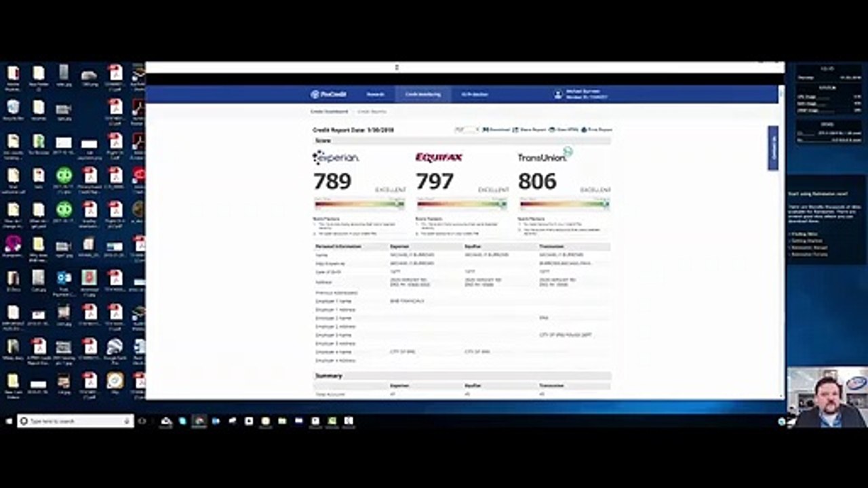This screenshot has height=488, width=868.
Task: Click the Experian score 789
Action: (332, 181)
